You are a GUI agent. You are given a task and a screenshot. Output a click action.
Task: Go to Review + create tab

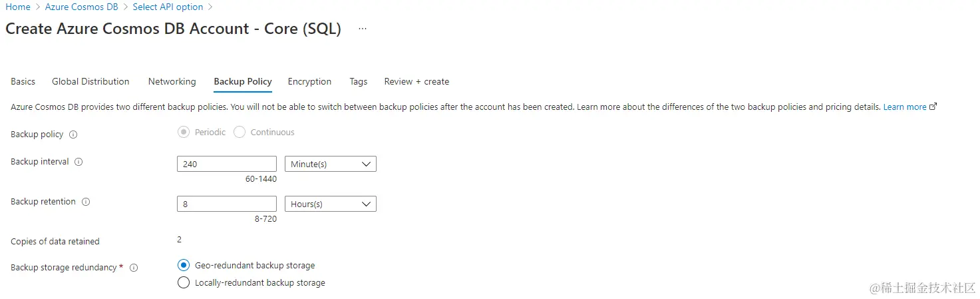click(x=416, y=81)
